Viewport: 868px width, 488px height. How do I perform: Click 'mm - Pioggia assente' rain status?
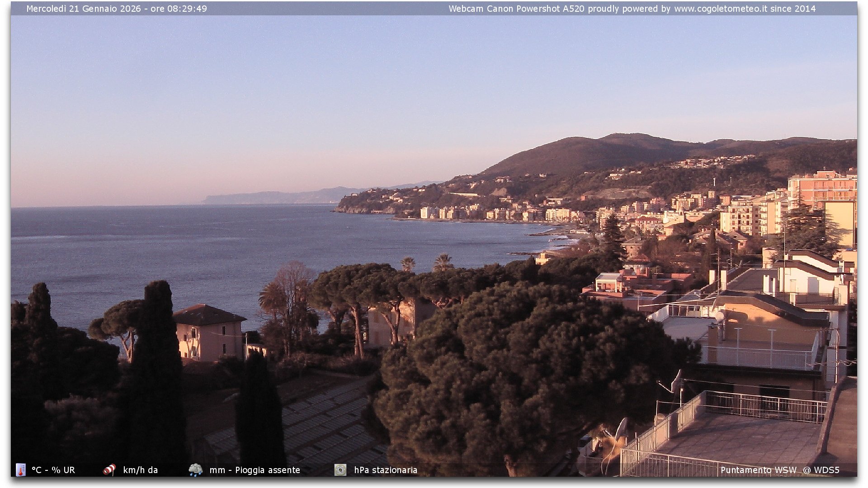(255, 470)
